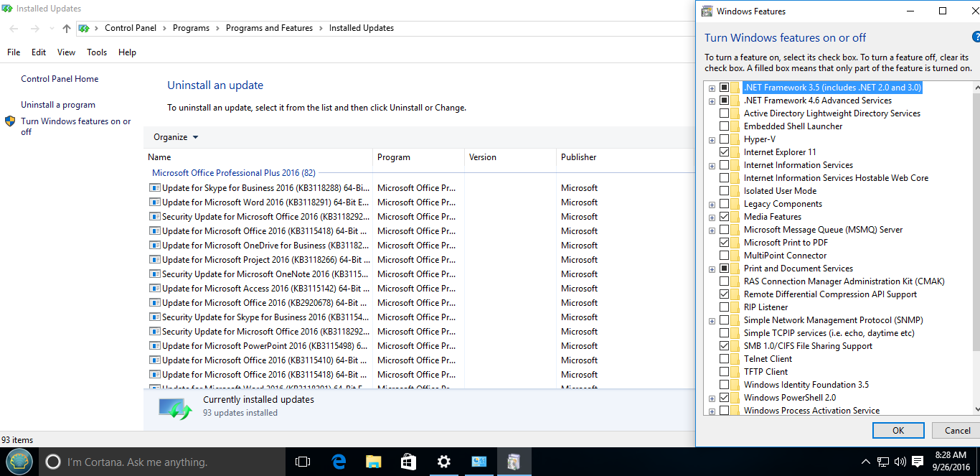Open Action Center notifications icon
Image resolution: width=980 pixels, height=476 pixels.
918,462
